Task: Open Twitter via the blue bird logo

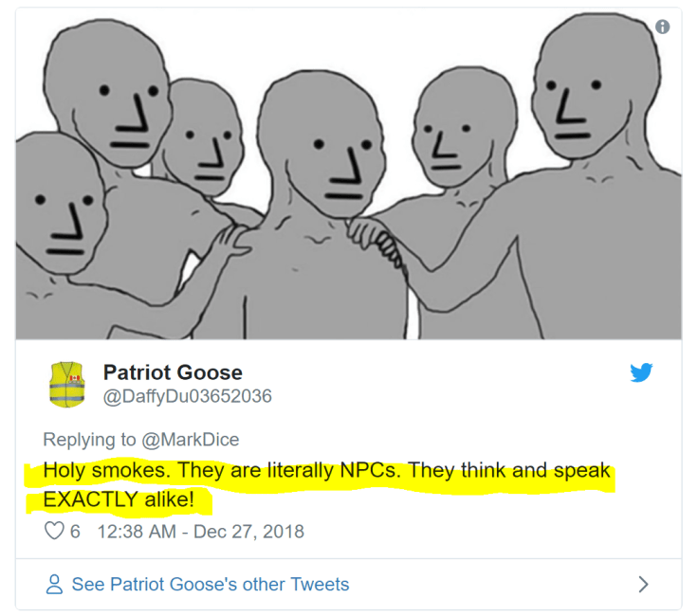Action: 641,372
